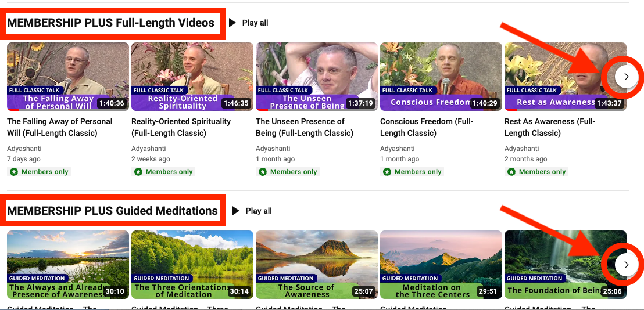This screenshot has height=310, width=644.
Task: Open Rest as Awareness video thumbnail
Action: (x=566, y=77)
